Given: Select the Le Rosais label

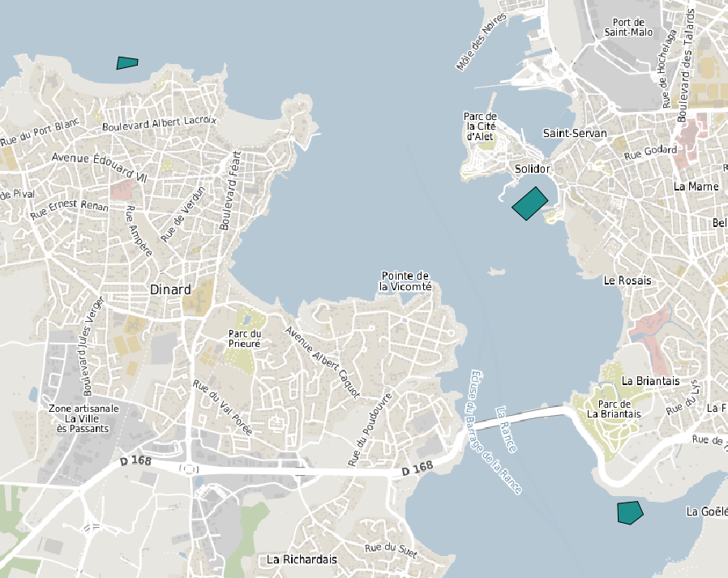Looking at the screenshot, I should tap(627, 280).
